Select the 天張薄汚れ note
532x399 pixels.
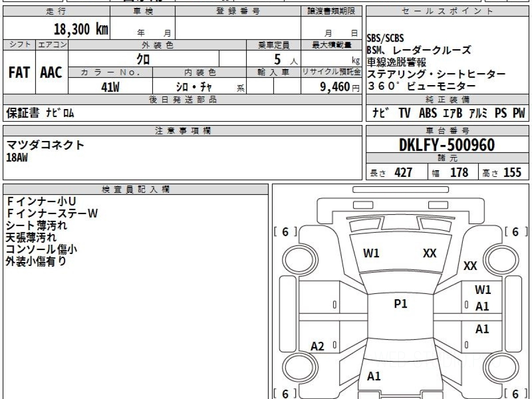(x=31, y=238)
